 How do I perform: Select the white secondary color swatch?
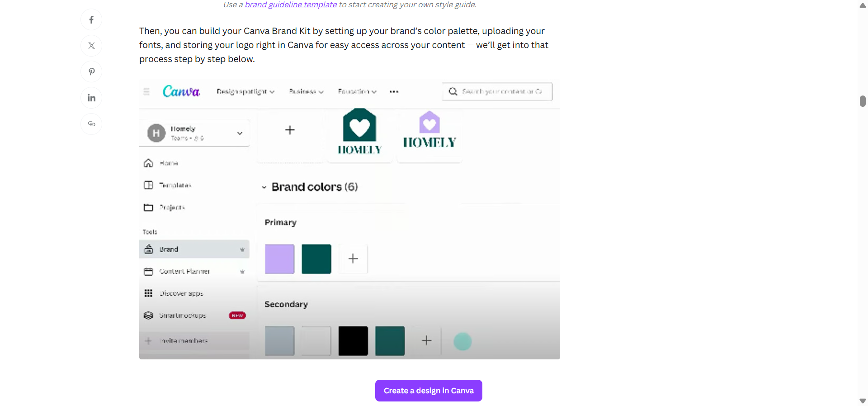click(x=316, y=341)
